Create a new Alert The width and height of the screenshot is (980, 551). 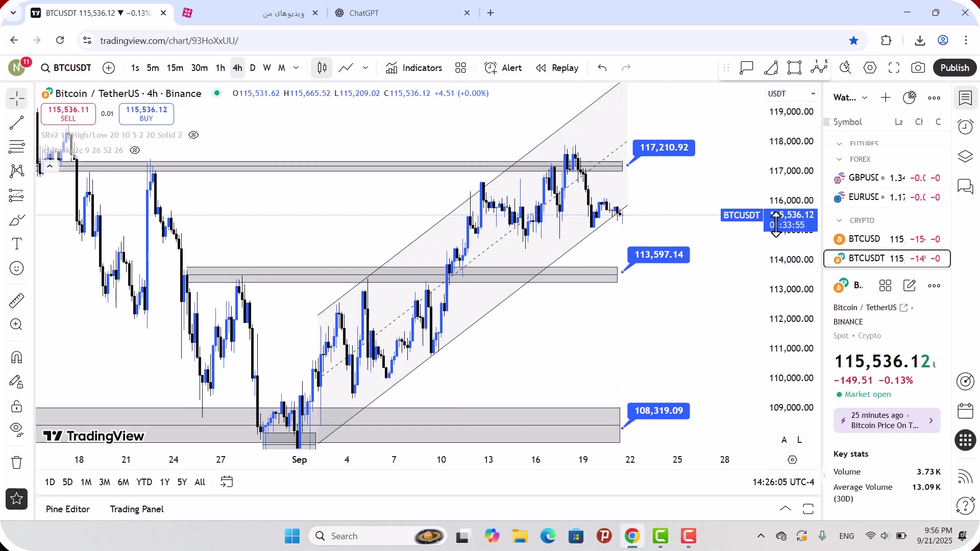[x=503, y=68]
